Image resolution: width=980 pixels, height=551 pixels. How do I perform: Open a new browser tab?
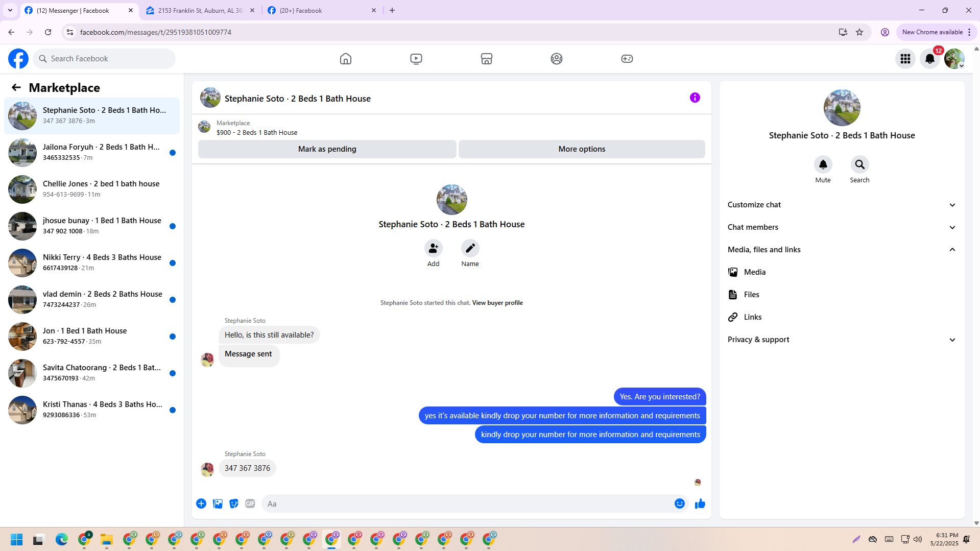click(x=392, y=10)
